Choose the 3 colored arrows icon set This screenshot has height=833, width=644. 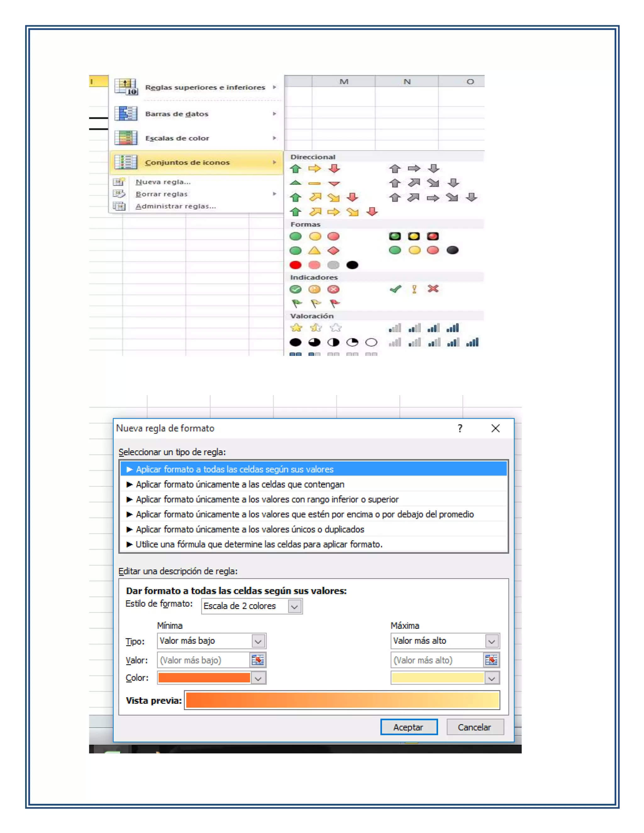point(314,168)
